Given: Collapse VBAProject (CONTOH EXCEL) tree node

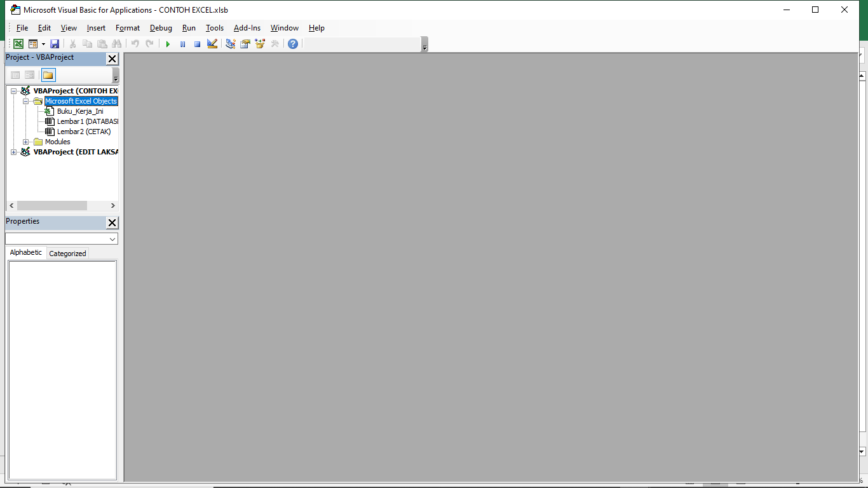Looking at the screenshot, I should click(x=13, y=91).
